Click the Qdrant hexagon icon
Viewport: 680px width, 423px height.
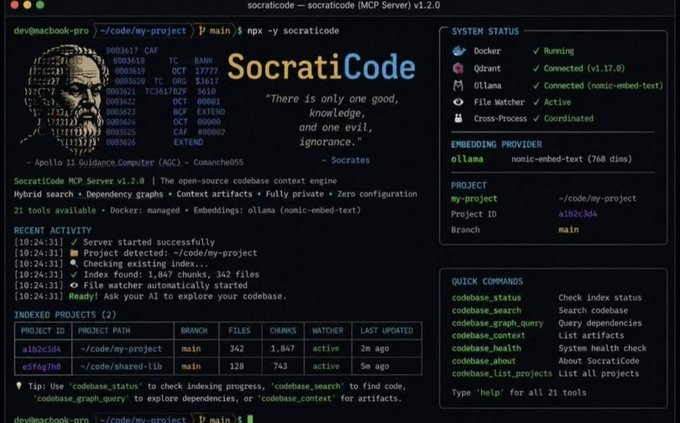tap(458, 68)
